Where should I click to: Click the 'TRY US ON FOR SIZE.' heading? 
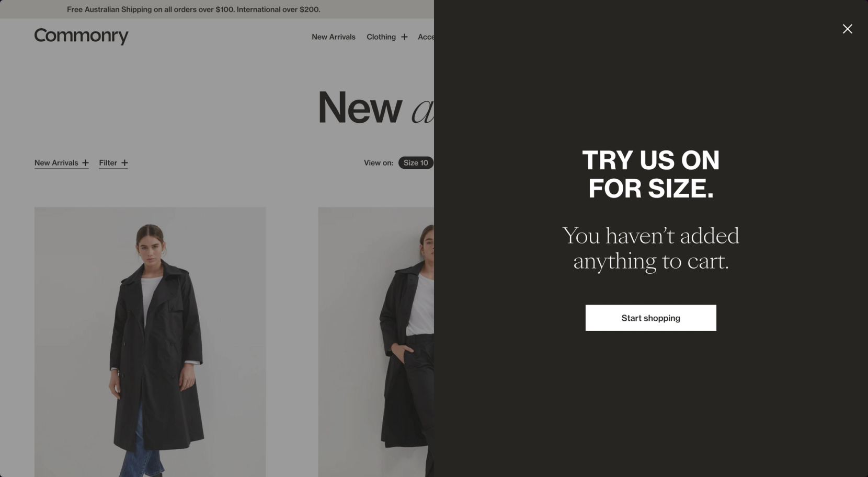tap(650, 174)
